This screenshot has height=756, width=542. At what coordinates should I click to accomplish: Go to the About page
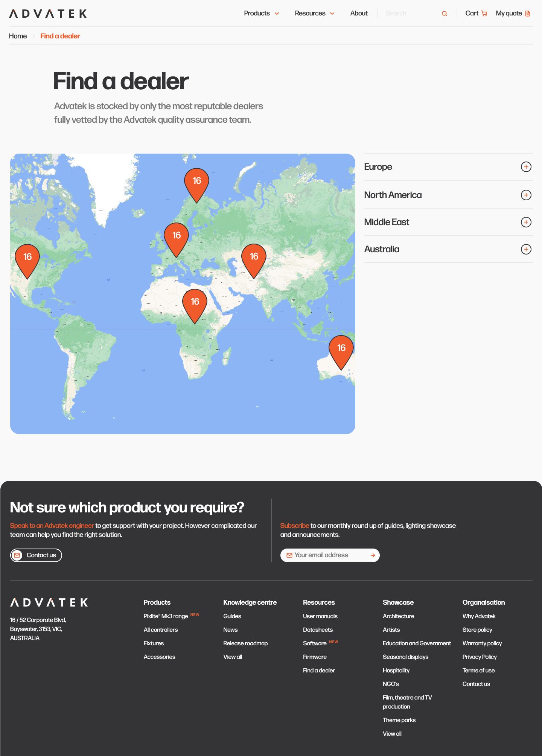click(x=359, y=14)
